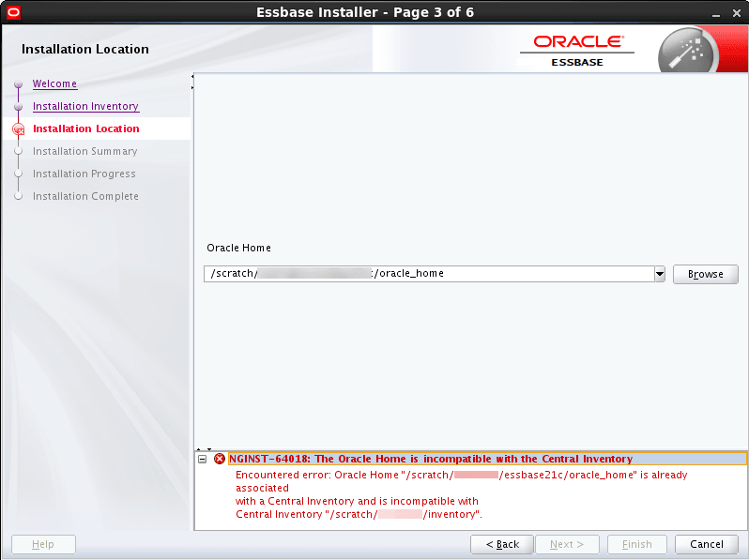Click the Installation Complete step bullet
Viewport: 749px width, 560px height.
click(18, 196)
